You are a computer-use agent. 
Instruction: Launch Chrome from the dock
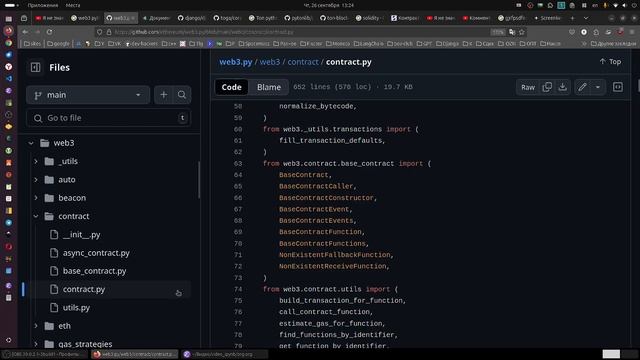point(9,43)
